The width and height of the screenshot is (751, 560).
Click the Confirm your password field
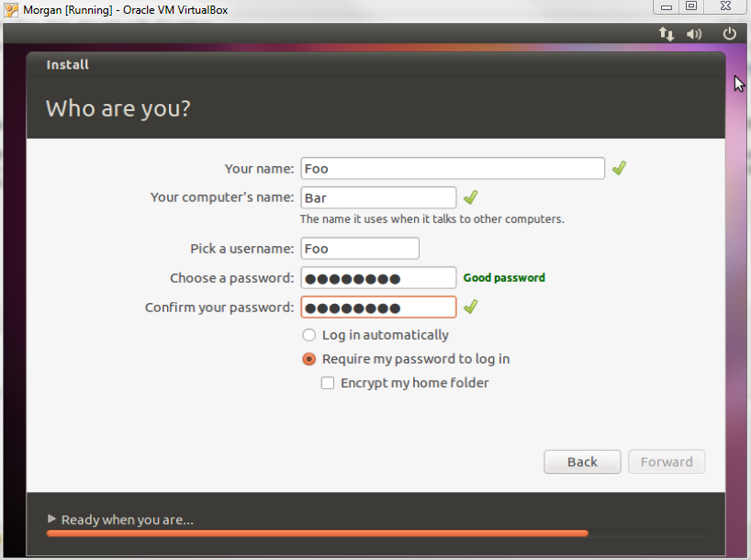(377, 308)
